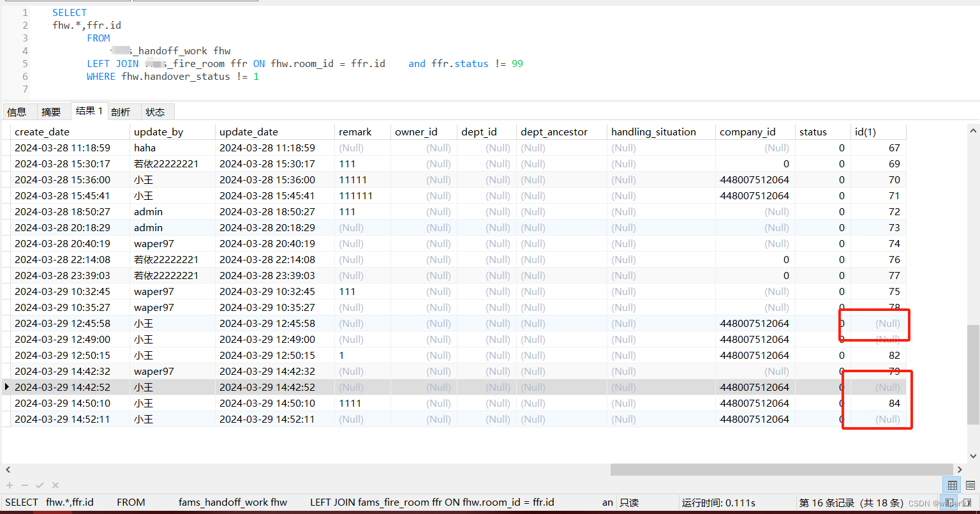Click 'fhw.*,ffr.id' on editor line 2
Screen dimensions: 980x514
pyautogui.click(x=87, y=25)
